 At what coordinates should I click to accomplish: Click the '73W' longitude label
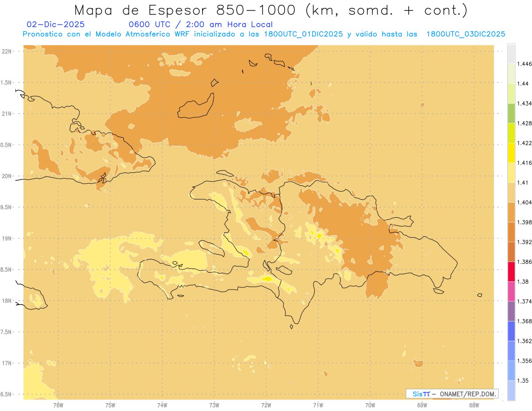point(214,405)
